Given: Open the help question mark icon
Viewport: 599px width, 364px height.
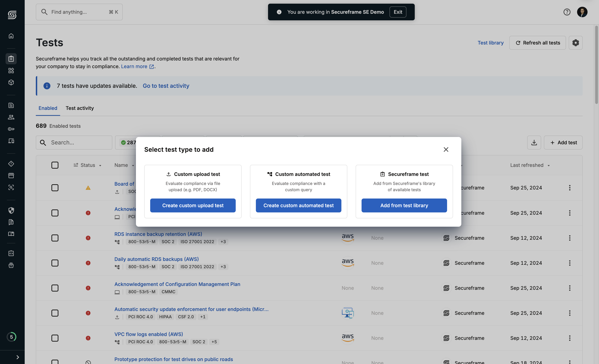Looking at the screenshot, I should click(567, 12).
